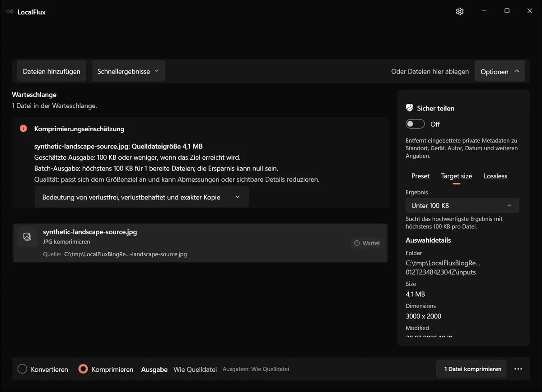The image size is (542, 392).
Task: Click the Qualität description line
Action: point(177,180)
